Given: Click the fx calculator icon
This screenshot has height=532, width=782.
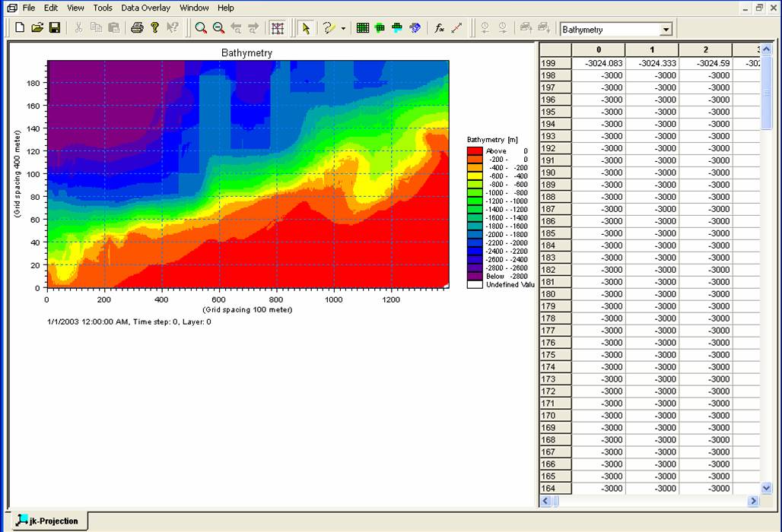Looking at the screenshot, I should pyautogui.click(x=439, y=28).
